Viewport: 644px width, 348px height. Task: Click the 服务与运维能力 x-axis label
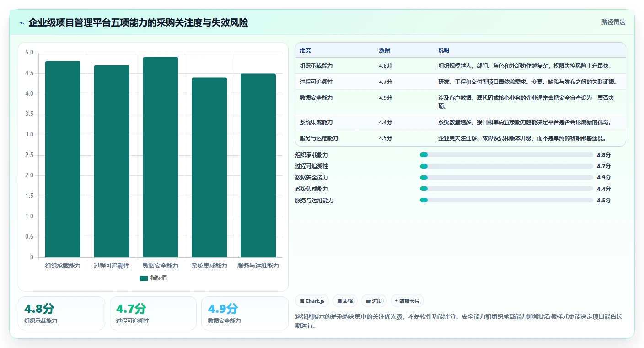click(258, 266)
